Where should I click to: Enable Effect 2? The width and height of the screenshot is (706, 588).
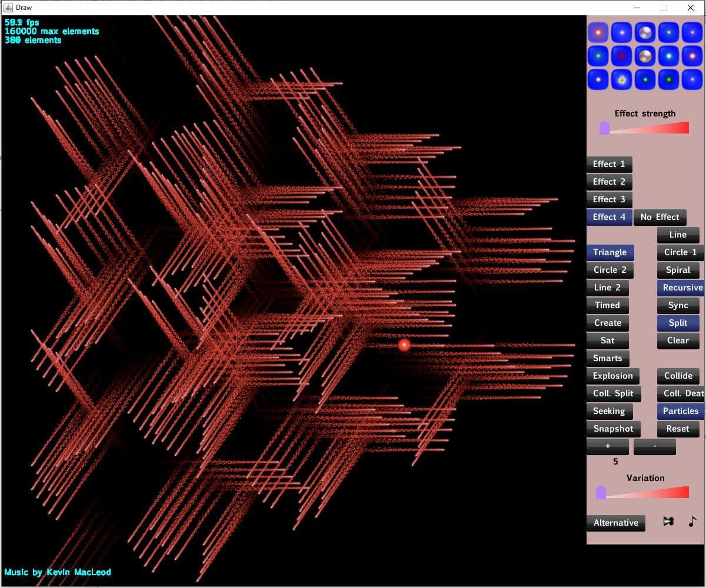[x=609, y=182]
